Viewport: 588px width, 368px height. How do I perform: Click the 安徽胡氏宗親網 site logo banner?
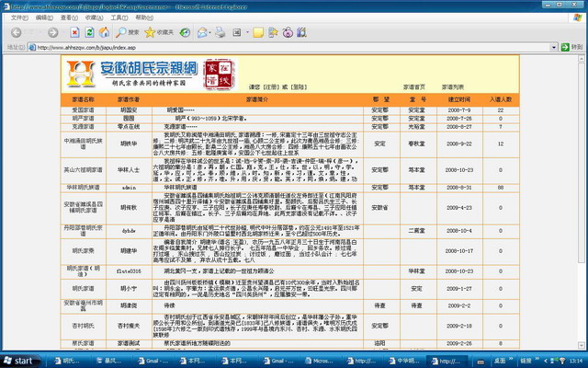pos(132,74)
